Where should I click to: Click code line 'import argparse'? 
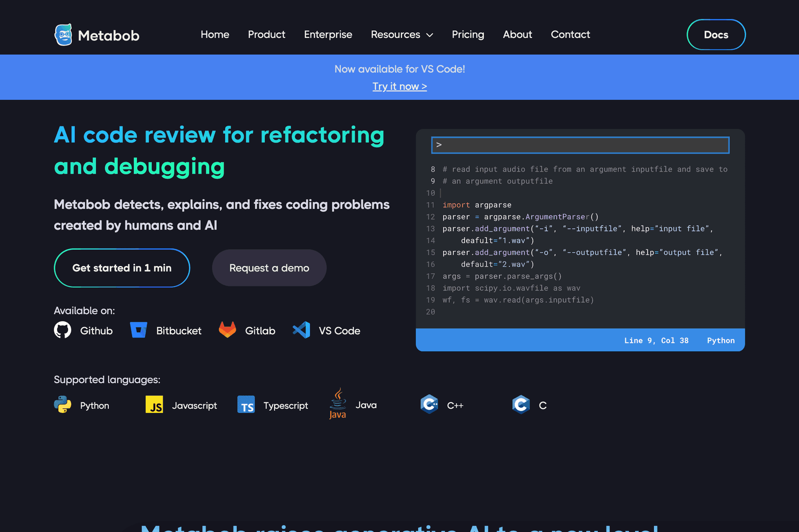pyautogui.click(x=477, y=205)
